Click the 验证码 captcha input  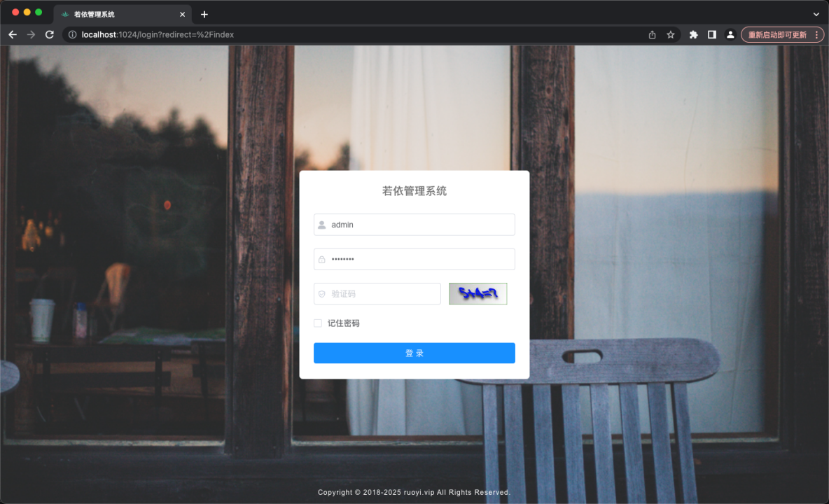point(377,294)
